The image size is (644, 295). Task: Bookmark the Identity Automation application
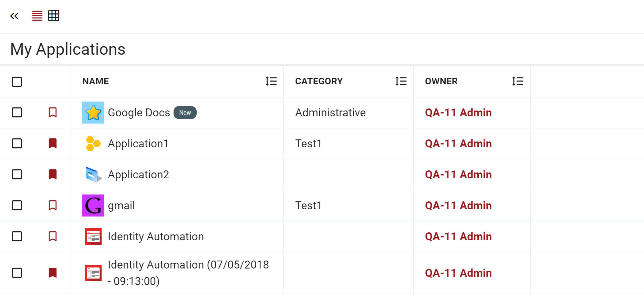[52, 236]
